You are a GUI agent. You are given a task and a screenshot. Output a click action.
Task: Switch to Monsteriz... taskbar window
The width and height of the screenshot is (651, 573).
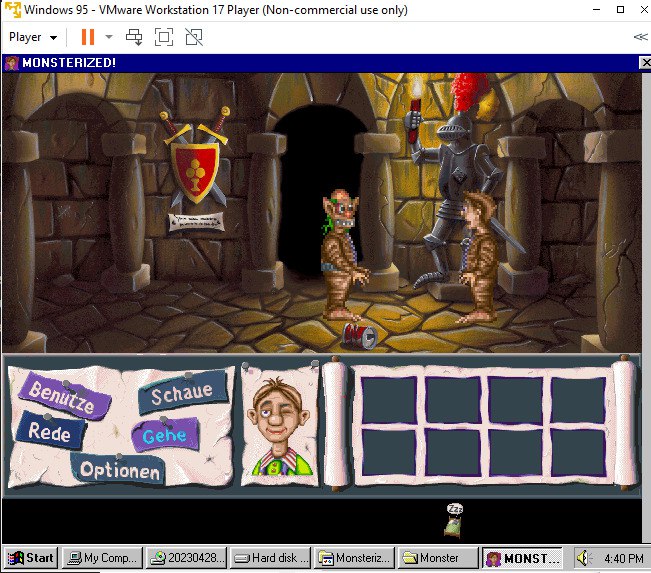point(354,558)
